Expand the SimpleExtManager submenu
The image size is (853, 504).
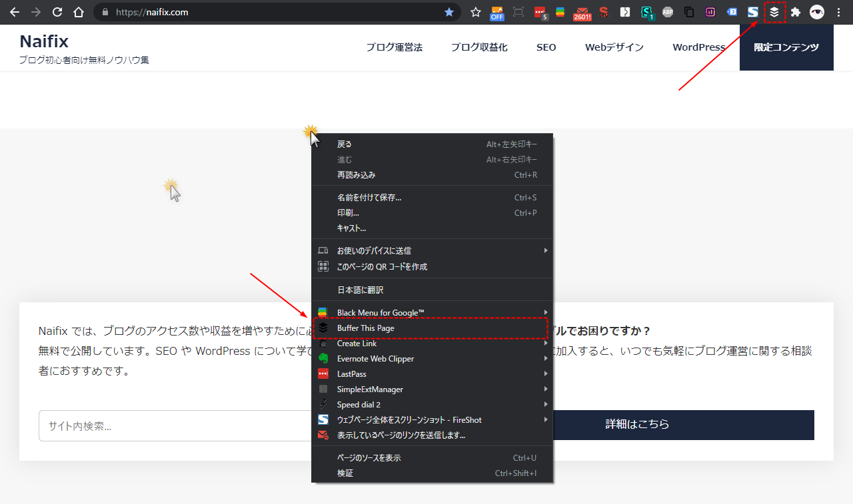coord(432,389)
